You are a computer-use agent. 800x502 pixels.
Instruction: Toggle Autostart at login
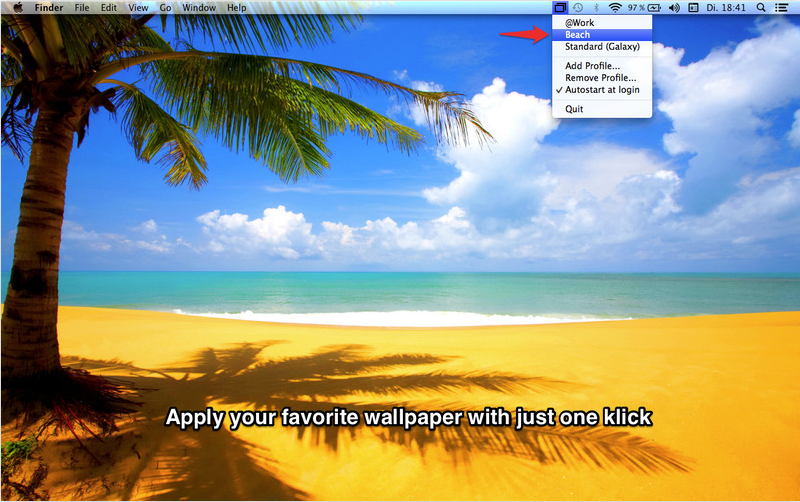tap(602, 89)
